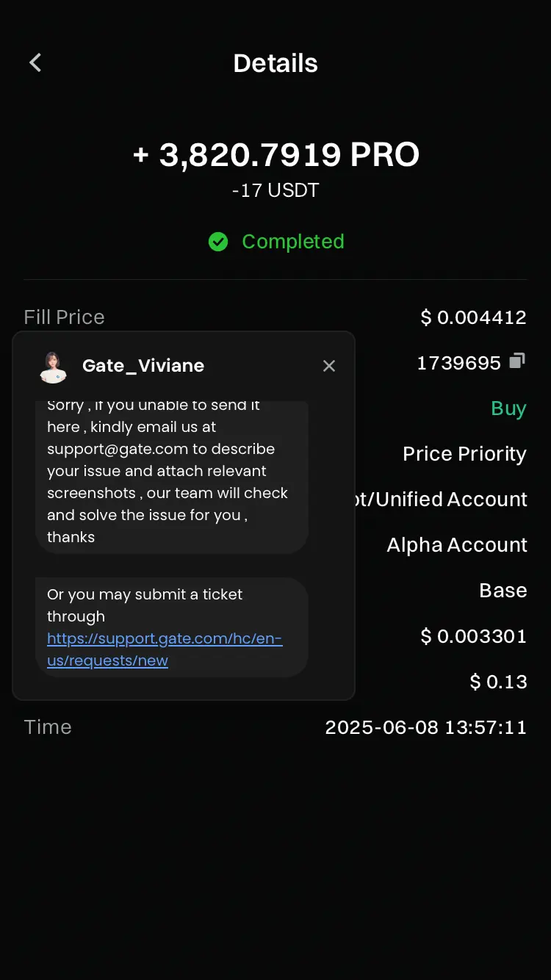Tap the Alpha Account entry

pyautogui.click(x=457, y=545)
